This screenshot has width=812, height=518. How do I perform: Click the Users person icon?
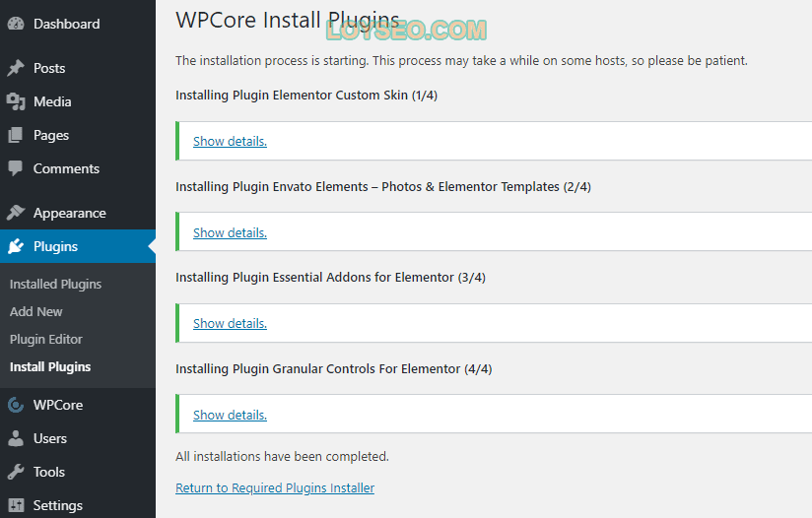[16, 438]
